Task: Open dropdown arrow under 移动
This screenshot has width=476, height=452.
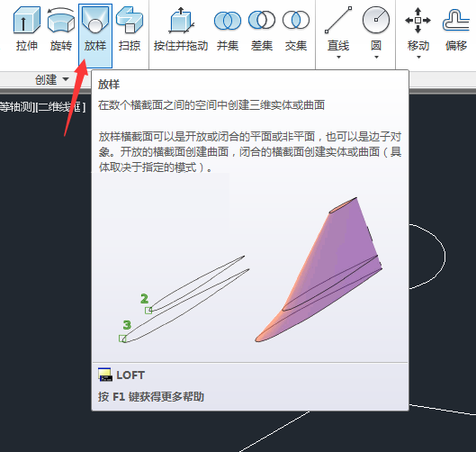Action: pos(418,57)
